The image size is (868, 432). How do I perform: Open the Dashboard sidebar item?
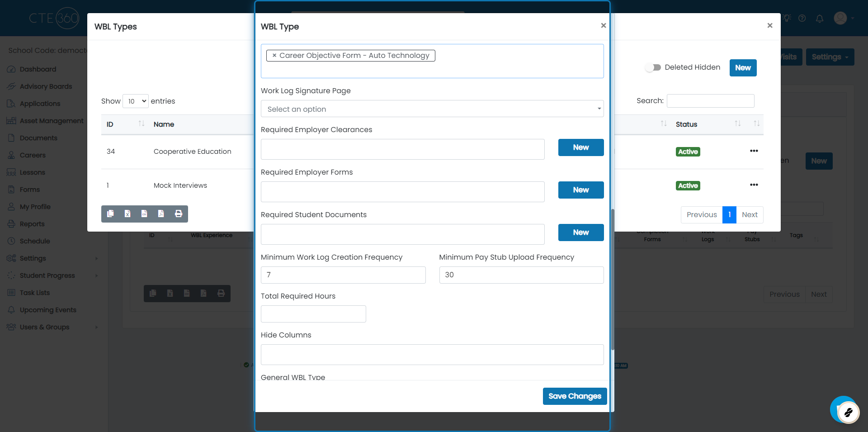pos(38,69)
